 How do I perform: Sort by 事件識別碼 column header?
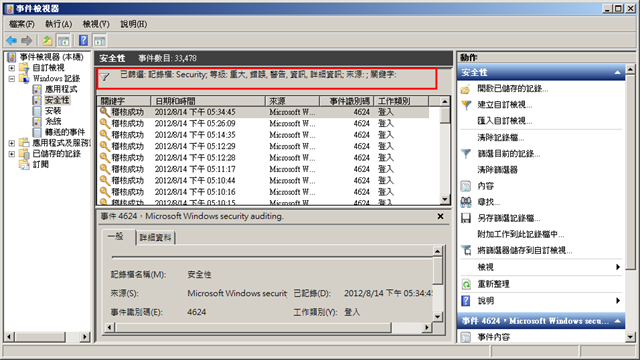pos(346,101)
